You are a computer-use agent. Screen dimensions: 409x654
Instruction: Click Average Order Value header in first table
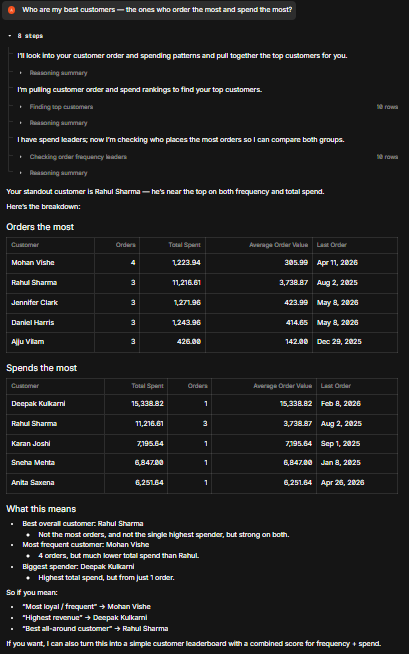[x=279, y=245]
